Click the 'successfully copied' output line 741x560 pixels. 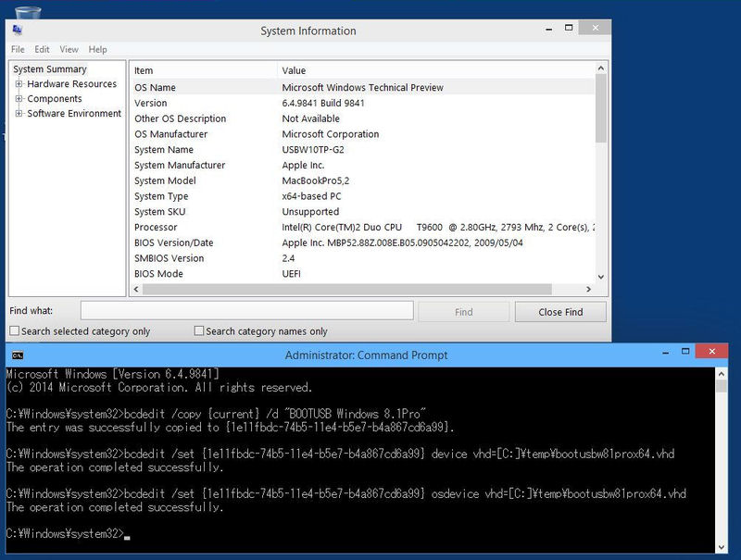point(230,428)
